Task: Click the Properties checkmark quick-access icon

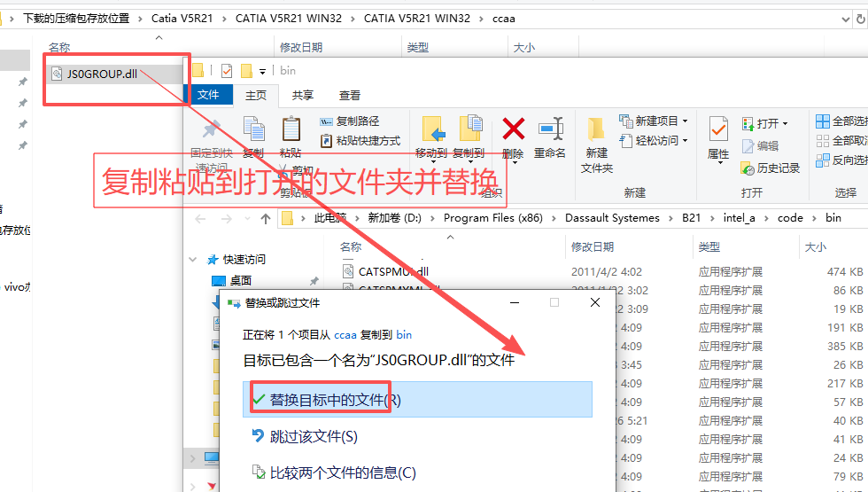Action: pyautogui.click(x=227, y=71)
